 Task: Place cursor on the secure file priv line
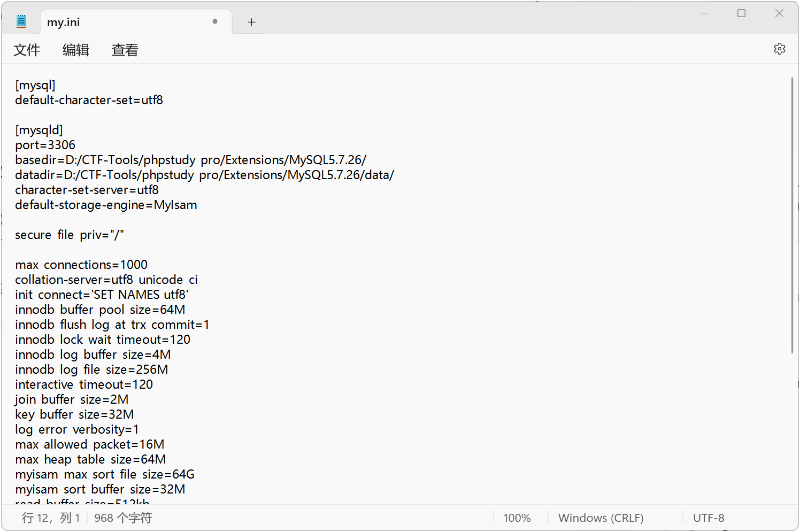point(70,235)
